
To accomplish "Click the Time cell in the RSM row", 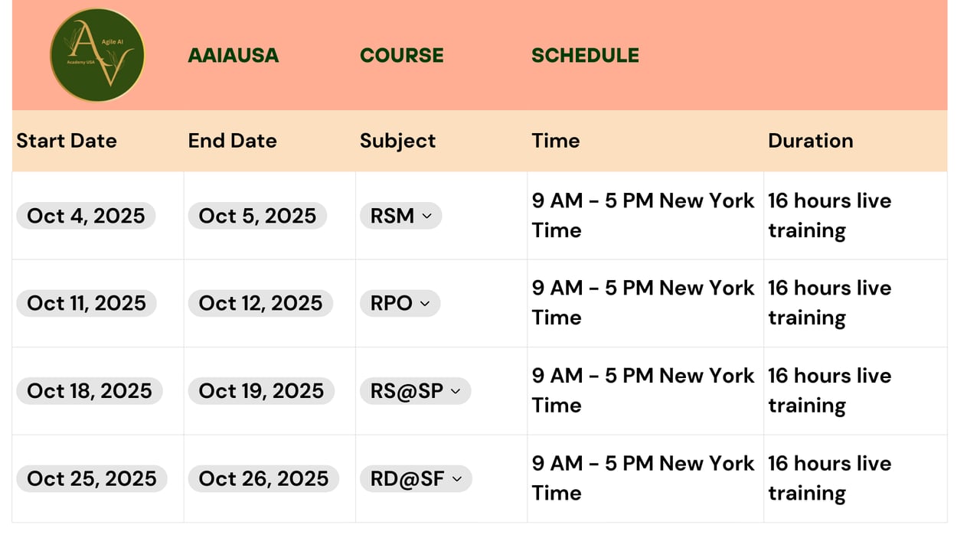I will tap(643, 216).
